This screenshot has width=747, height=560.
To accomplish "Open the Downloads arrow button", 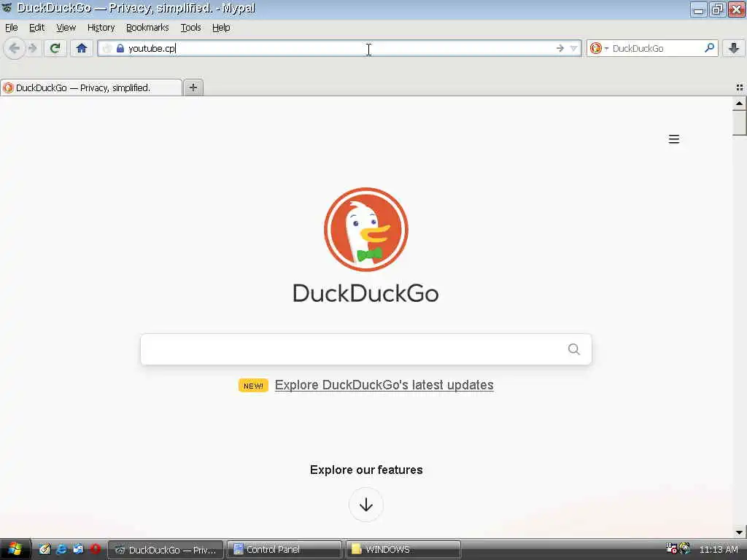I will (x=734, y=48).
